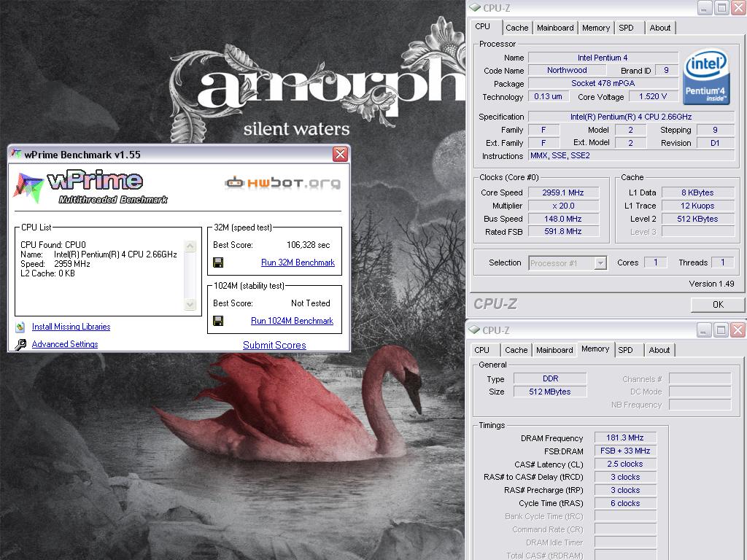The image size is (747, 560).
Task: Click the Package field Socket 478 mPGA
Action: tap(603, 83)
